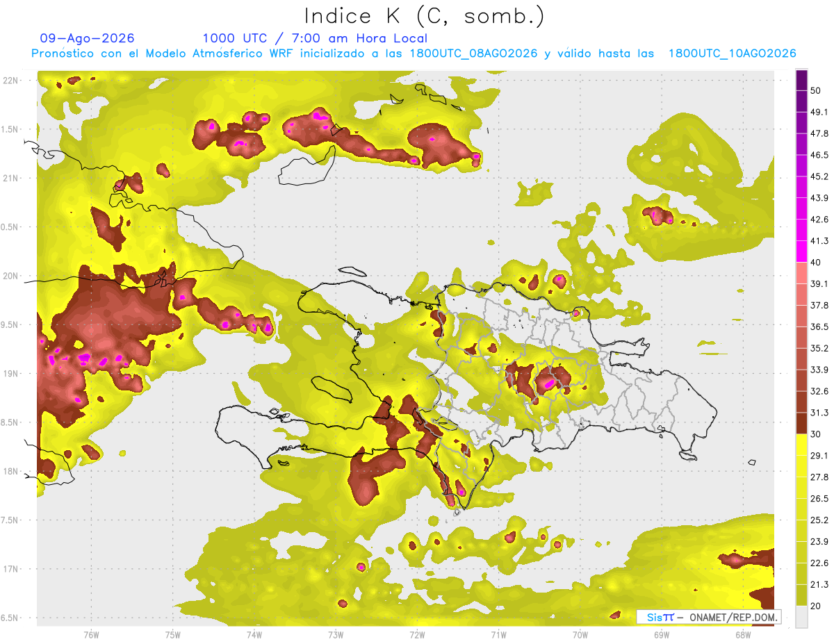
Task: Click the legend value '39.1'
Action: click(819, 283)
